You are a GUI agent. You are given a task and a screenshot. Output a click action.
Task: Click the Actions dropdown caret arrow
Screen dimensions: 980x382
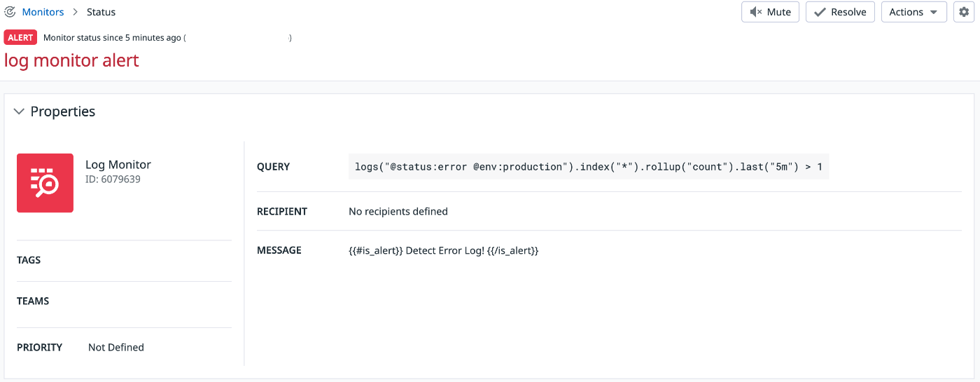pyautogui.click(x=934, y=13)
